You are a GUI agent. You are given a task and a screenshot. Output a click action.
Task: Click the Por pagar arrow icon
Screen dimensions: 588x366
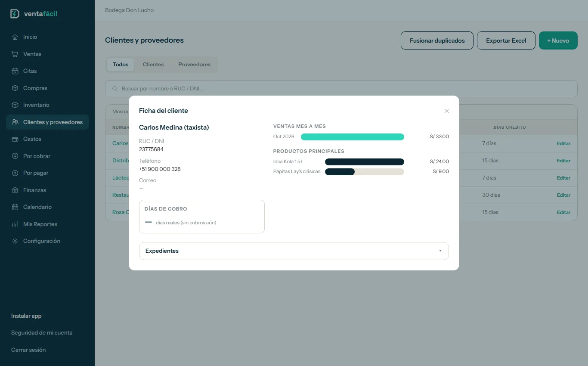coord(15,173)
